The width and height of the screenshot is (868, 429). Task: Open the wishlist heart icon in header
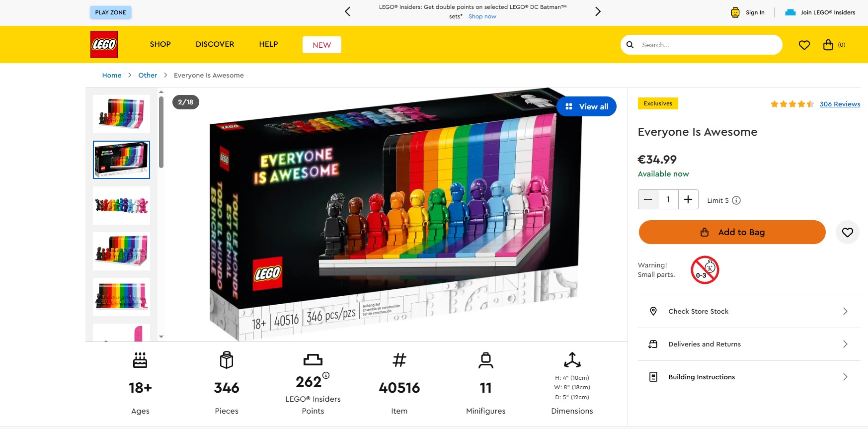[804, 45]
